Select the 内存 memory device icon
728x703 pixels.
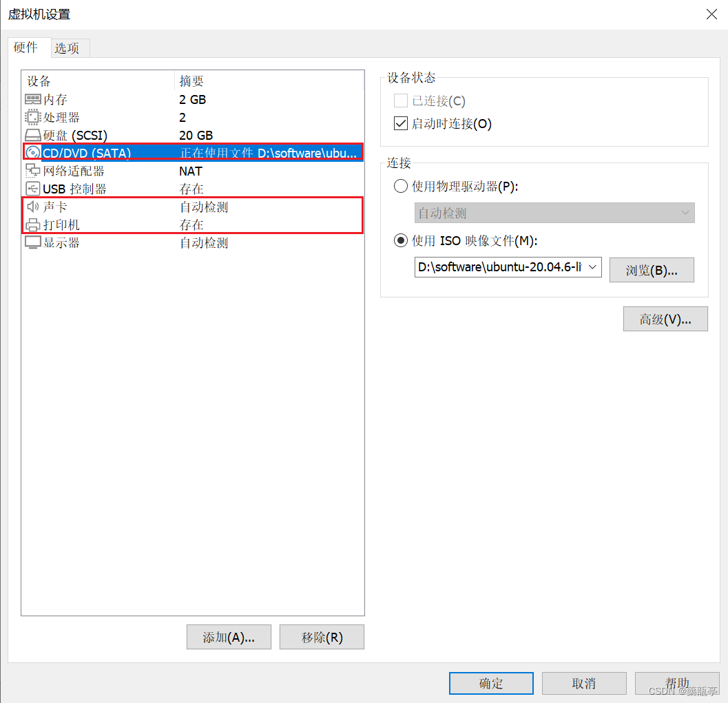point(32,99)
